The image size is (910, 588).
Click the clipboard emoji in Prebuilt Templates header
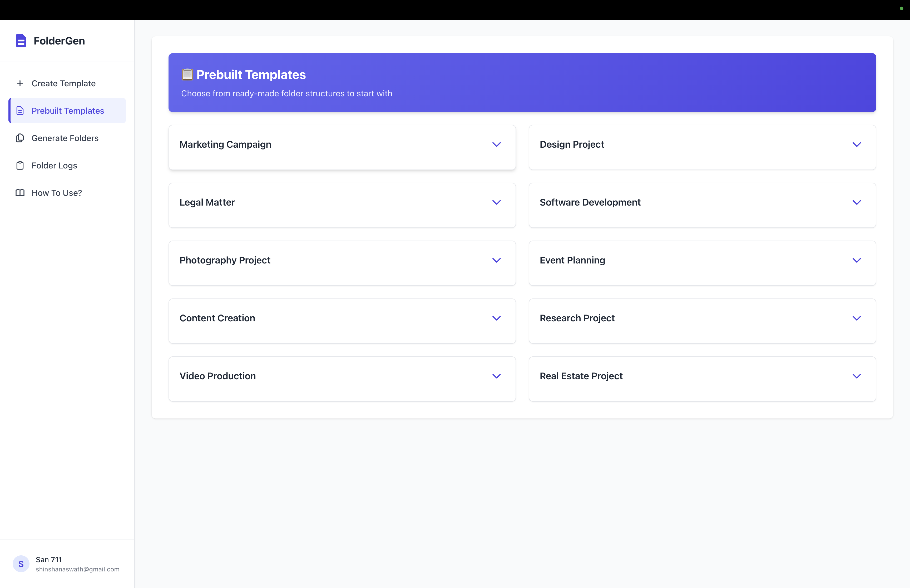click(187, 74)
